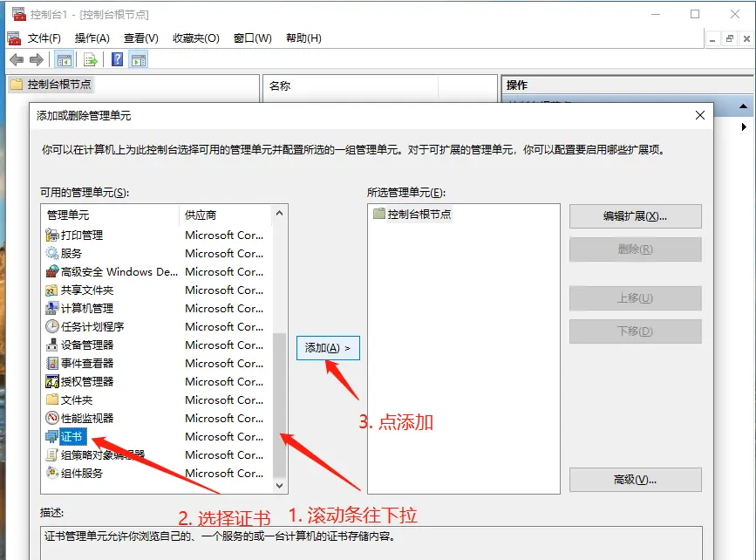Viewport: 756px width, 560px height.
Task: Select the 设备管理器 row text
Action: (x=87, y=345)
